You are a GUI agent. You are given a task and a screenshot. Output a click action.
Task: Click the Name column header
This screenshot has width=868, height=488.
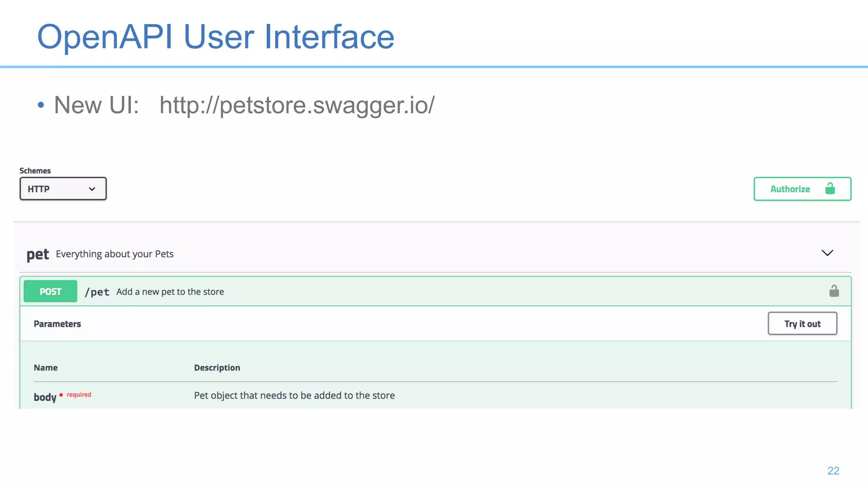(46, 368)
